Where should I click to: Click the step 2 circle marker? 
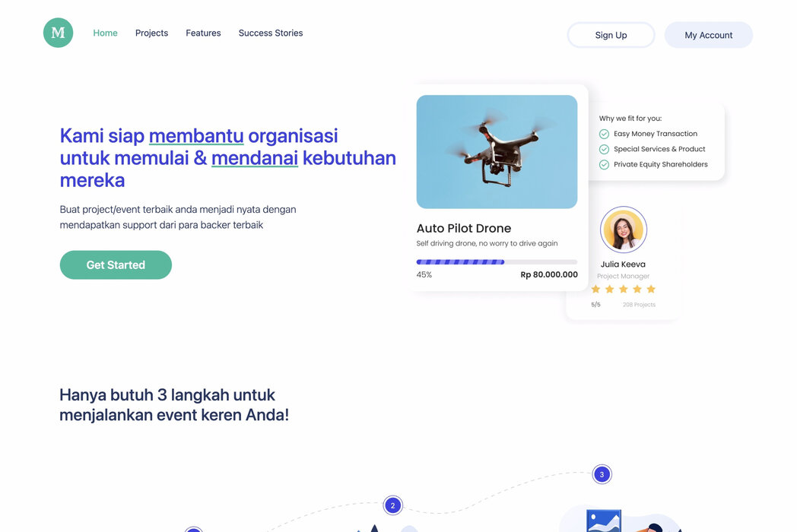392,505
